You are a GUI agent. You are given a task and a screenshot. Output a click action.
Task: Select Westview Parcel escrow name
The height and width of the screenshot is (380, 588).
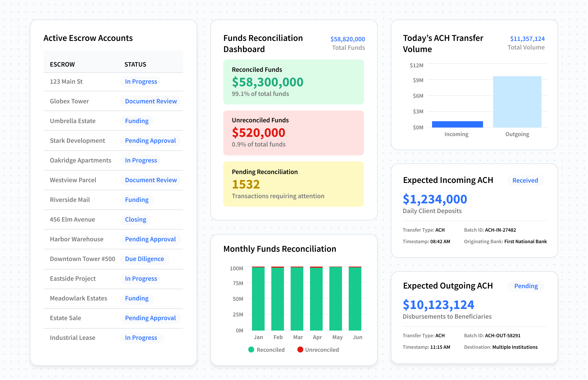[x=73, y=180]
